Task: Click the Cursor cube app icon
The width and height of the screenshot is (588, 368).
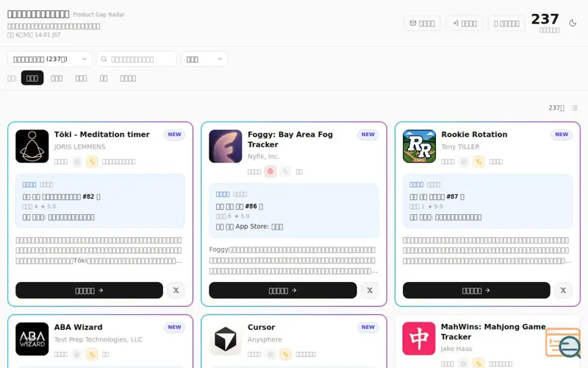Action: point(226,339)
